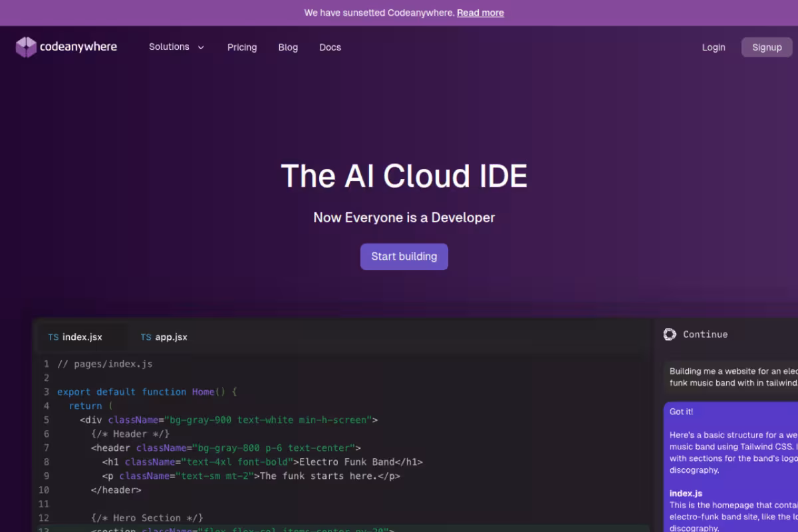Screen dimensions: 798x532
Task: Click the Codeanywhere cube logo icon
Action: 26,47
